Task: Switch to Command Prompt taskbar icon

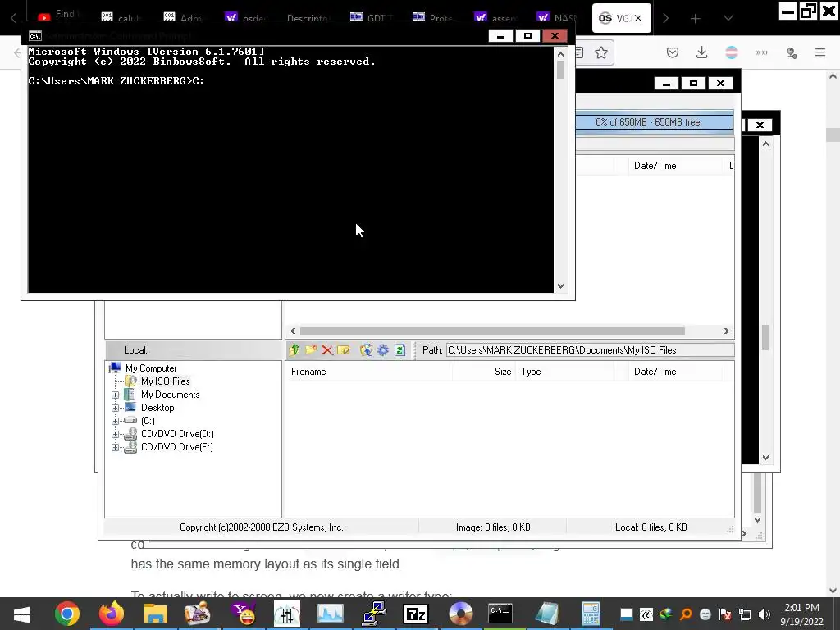Action: [500, 614]
